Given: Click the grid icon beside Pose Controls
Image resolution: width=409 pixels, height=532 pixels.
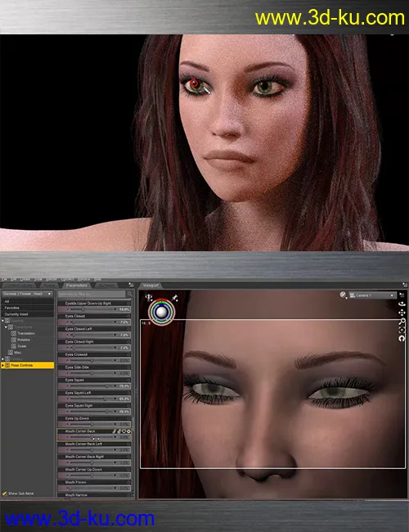Looking at the screenshot, I should pyautogui.click(x=7, y=365).
